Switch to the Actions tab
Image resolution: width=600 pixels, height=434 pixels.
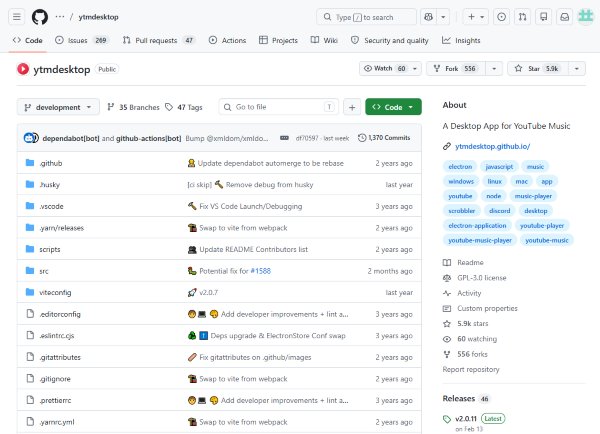228,40
